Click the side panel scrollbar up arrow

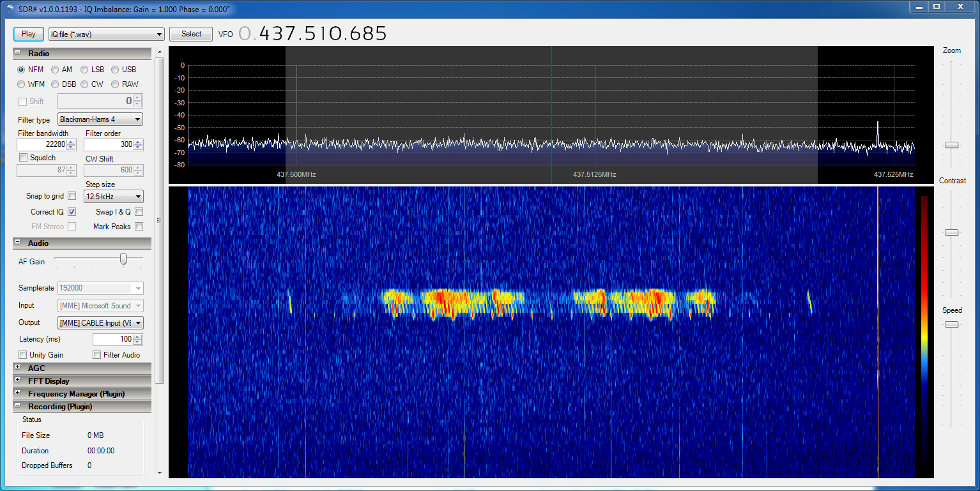coord(160,52)
